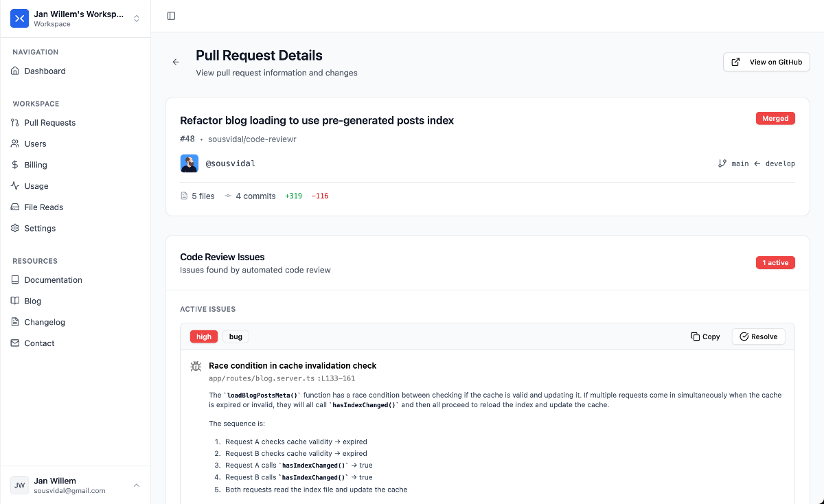The image size is (824, 504).
Task: Click the back arrow icon
Action: point(176,62)
